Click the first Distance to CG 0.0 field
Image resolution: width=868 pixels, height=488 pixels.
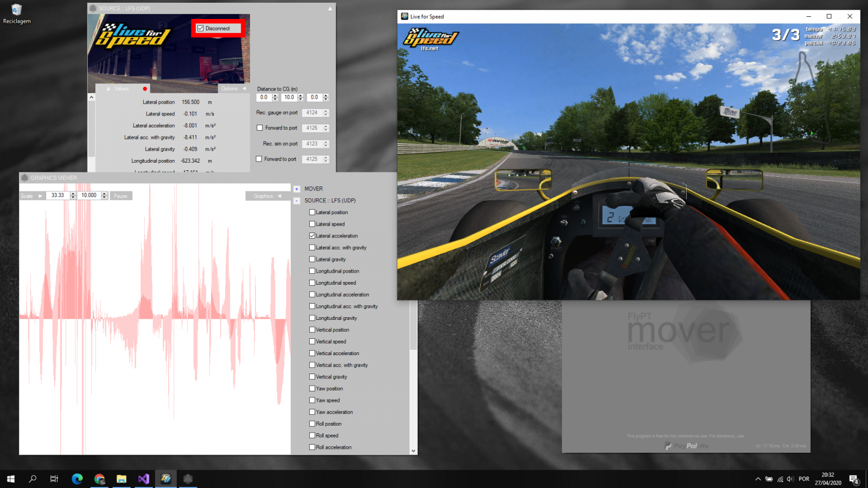(x=264, y=98)
